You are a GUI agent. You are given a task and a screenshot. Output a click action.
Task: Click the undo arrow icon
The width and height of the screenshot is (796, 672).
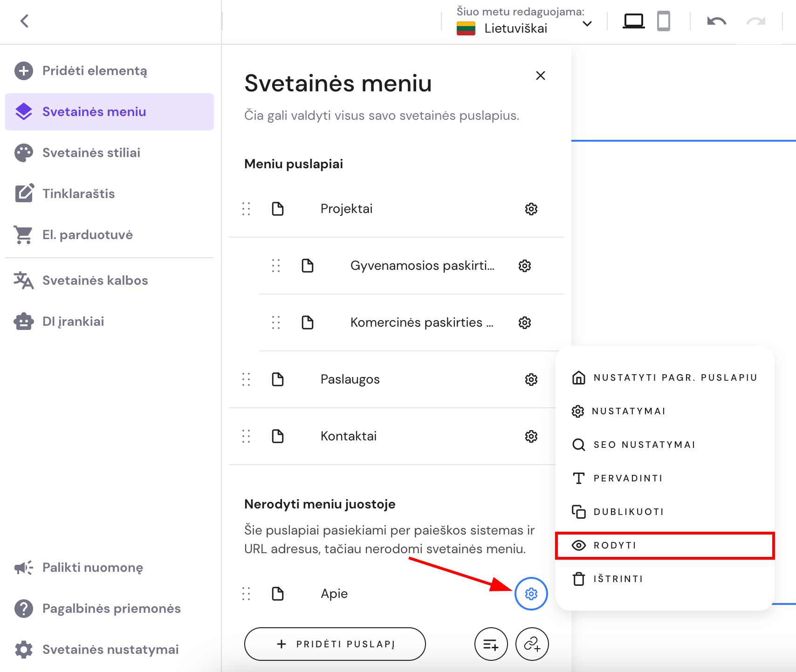(716, 21)
